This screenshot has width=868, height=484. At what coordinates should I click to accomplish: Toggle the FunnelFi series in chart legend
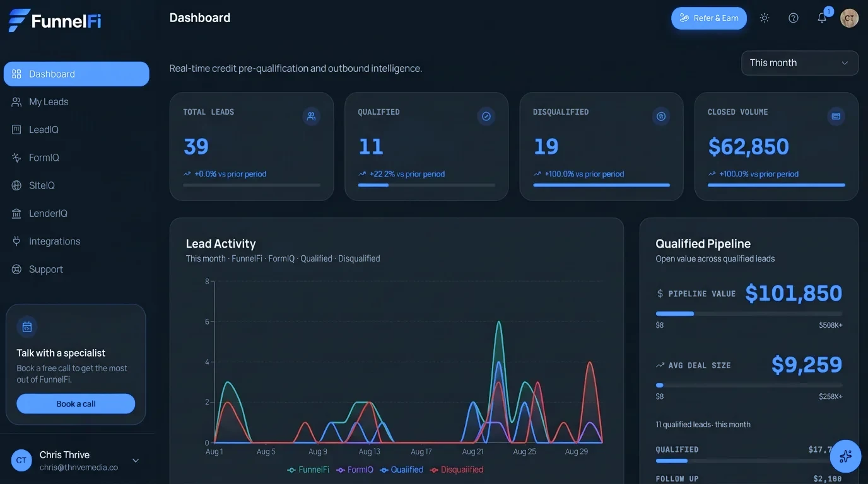[x=308, y=470]
